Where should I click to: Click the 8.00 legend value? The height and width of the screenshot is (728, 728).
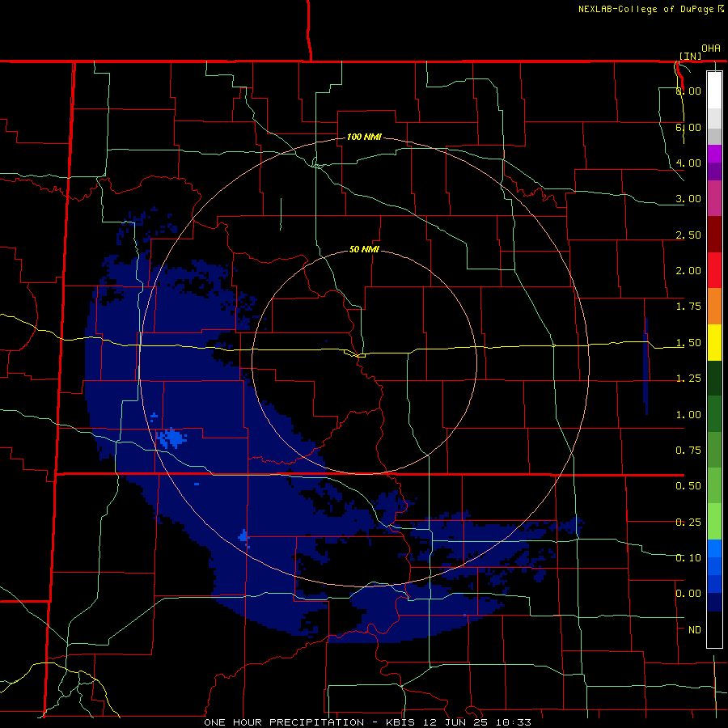[688, 91]
